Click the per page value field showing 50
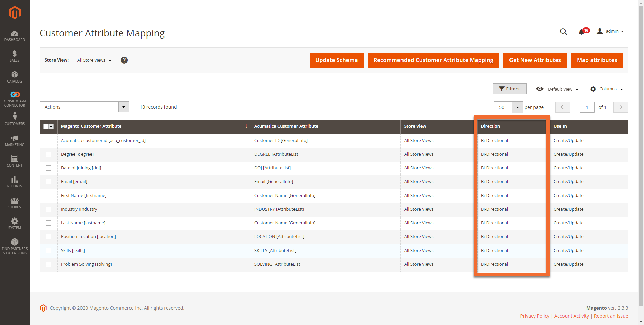This screenshot has width=644, height=325. [503, 107]
